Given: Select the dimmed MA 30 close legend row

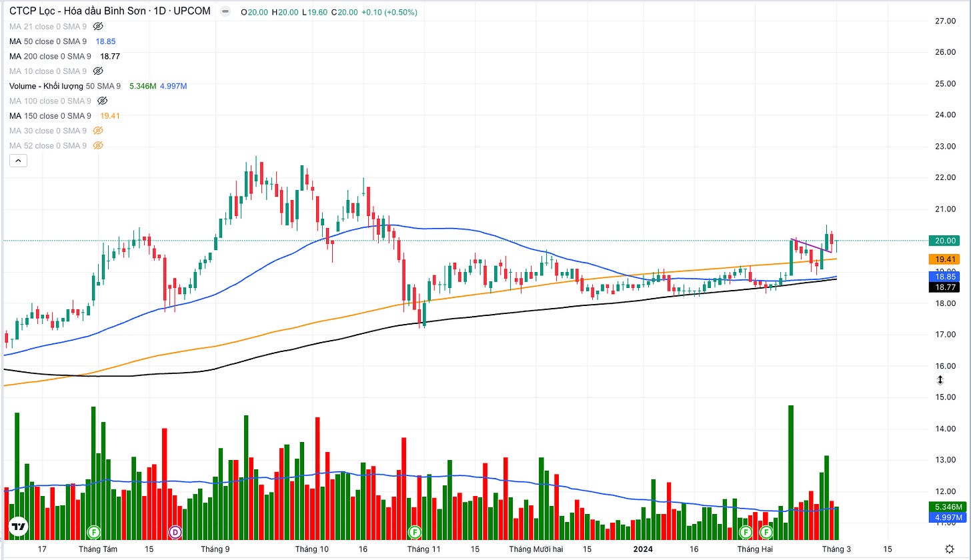Looking at the screenshot, I should point(48,131).
